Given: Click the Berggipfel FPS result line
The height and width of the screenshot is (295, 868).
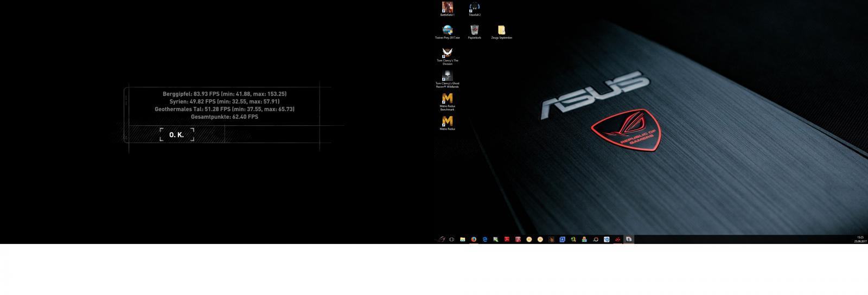Looking at the screenshot, I should [x=225, y=94].
